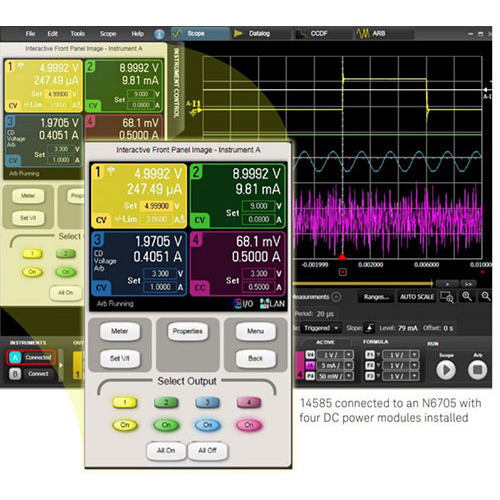This screenshot has height=500, width=500.
Task: Click the LAN status icon on enlarged panel
Action: [272, 304]
